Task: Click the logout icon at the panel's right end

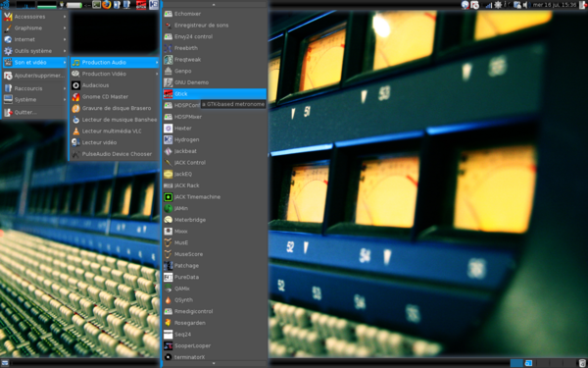Action: point(582,5)
